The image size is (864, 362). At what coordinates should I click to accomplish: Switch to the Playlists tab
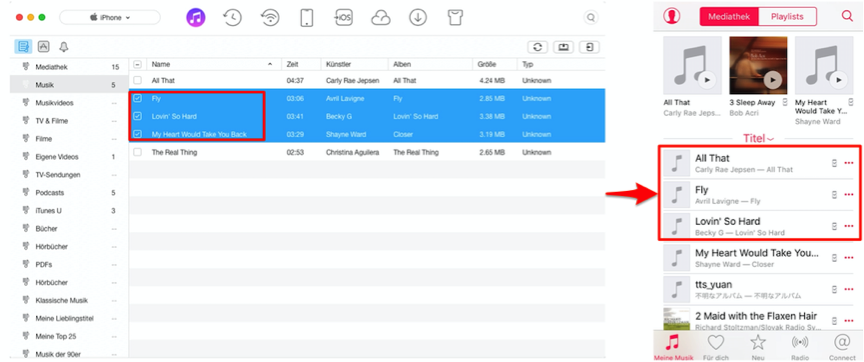pos(787,17)
